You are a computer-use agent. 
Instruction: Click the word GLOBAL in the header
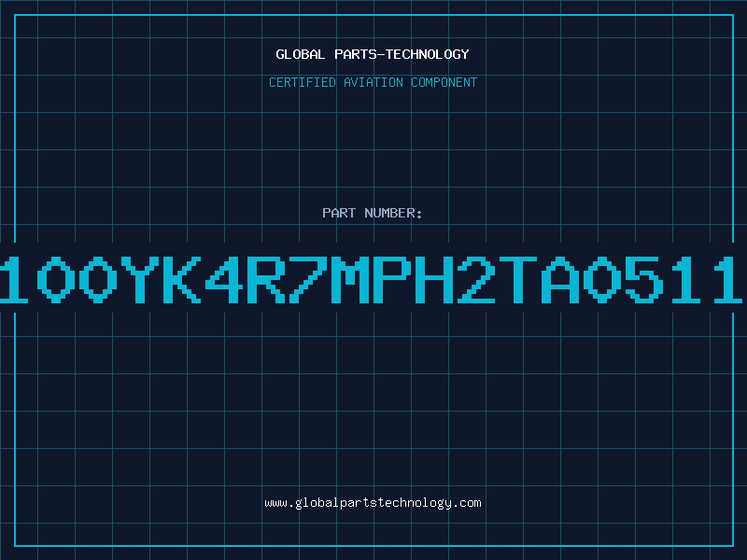[300, 54]
